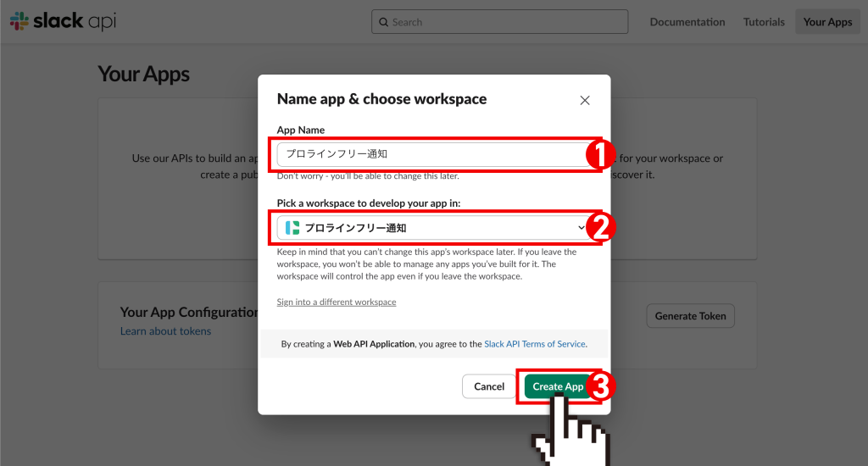This screenshot has width=868, height=466.
Task: Open Slack API Terms of Service link
Action: [x=535, y=344]
